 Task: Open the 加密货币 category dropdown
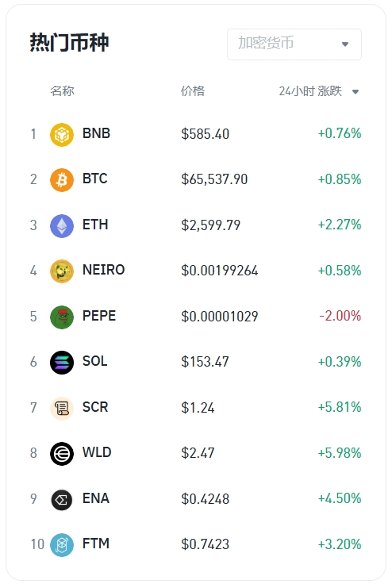tap(294, 44)
